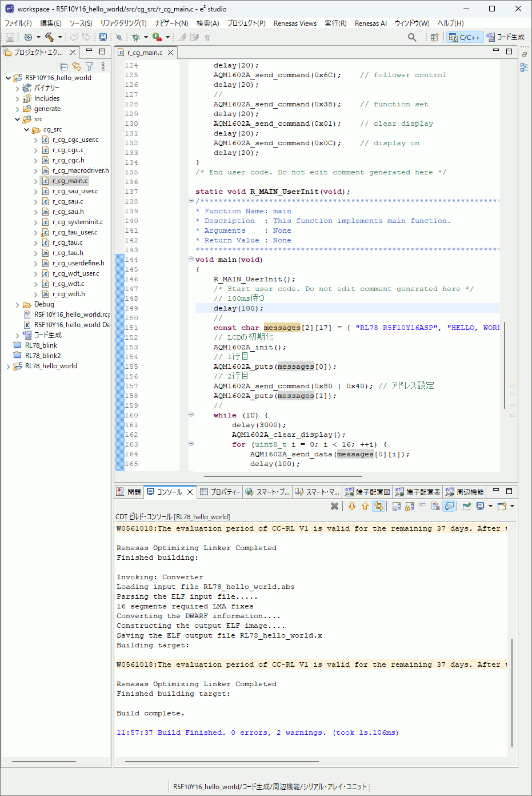
Task: Toggle link with editor in explorer
Action: point(77,66)
